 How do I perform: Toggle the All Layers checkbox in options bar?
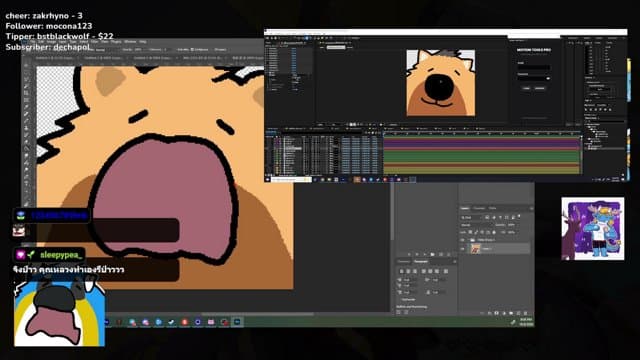click(x=215, y=49)
